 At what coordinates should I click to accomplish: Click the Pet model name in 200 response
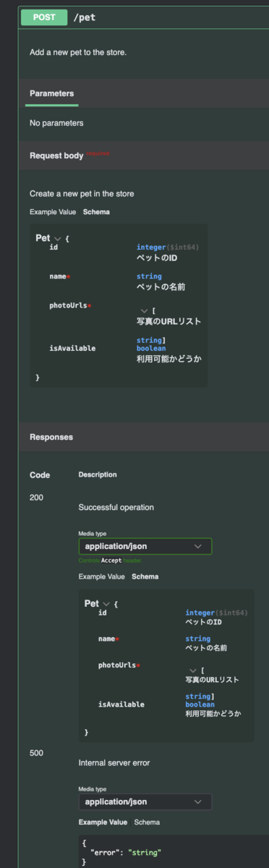tap(92, 604)
